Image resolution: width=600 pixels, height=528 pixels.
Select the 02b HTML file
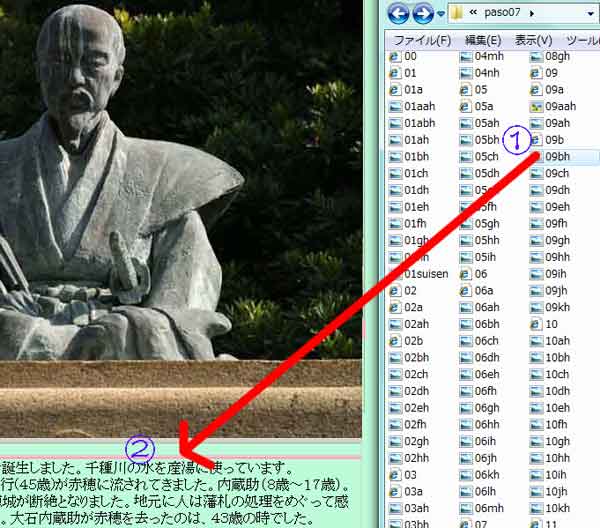click(x=411, y=341)
